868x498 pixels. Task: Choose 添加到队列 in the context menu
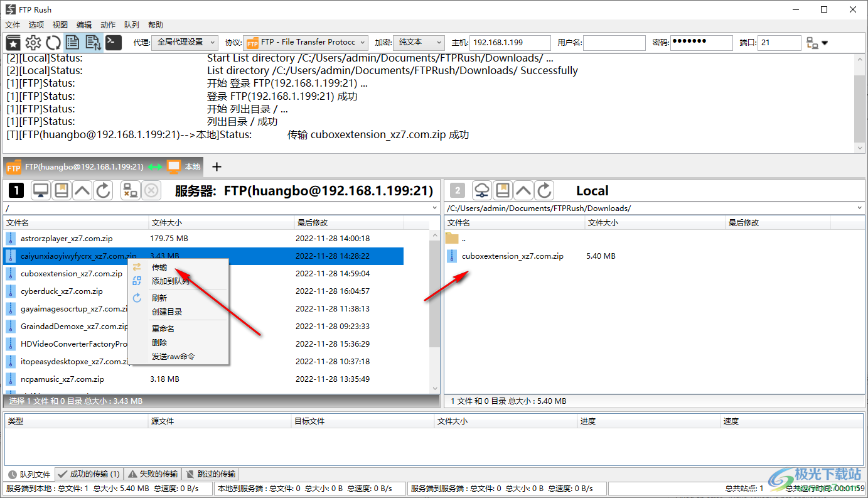[x=178, y=281]
